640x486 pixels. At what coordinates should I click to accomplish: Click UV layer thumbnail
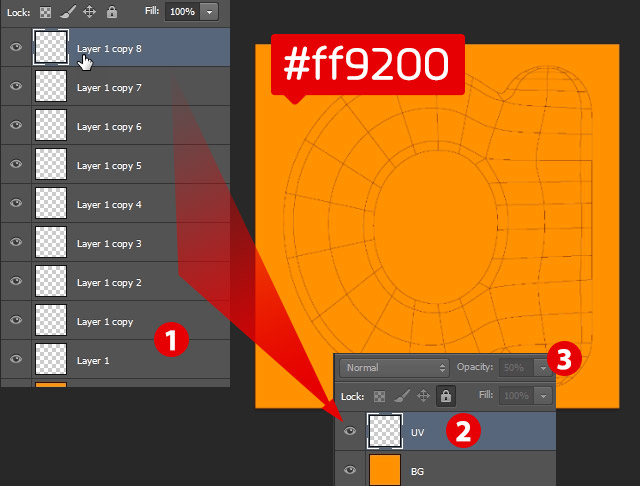(385, 431)
